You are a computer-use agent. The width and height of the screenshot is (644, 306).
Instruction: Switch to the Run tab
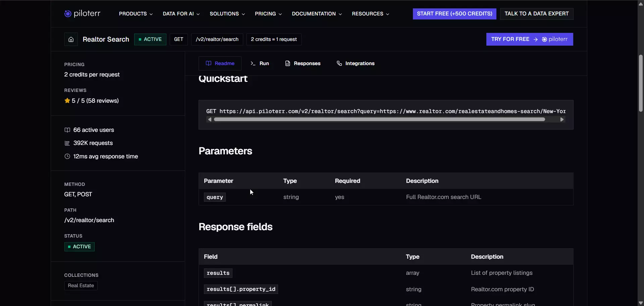(x=260, y=63)
